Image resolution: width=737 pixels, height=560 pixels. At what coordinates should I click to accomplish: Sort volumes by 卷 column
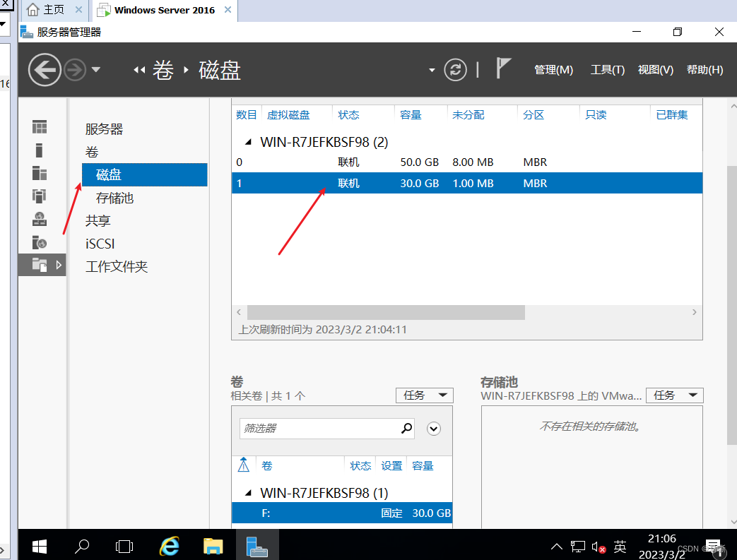(x=267, y=465)
